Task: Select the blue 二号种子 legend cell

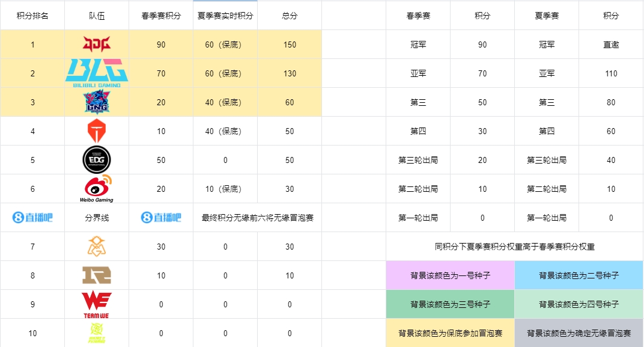Action: (579, 275)
